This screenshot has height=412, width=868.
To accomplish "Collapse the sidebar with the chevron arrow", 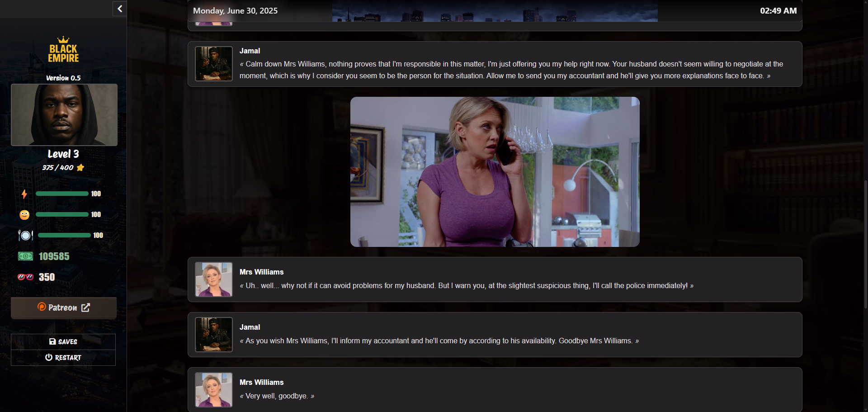I will (x=120, y=9).
